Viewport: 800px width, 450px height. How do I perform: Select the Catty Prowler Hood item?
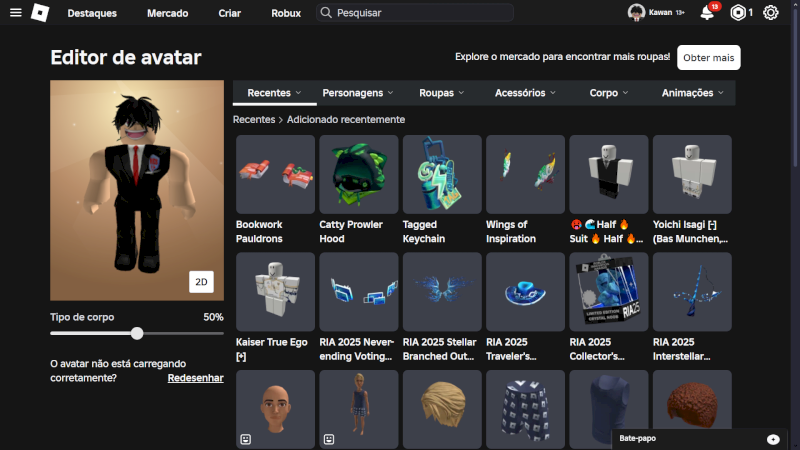click(x=359, y=174)
